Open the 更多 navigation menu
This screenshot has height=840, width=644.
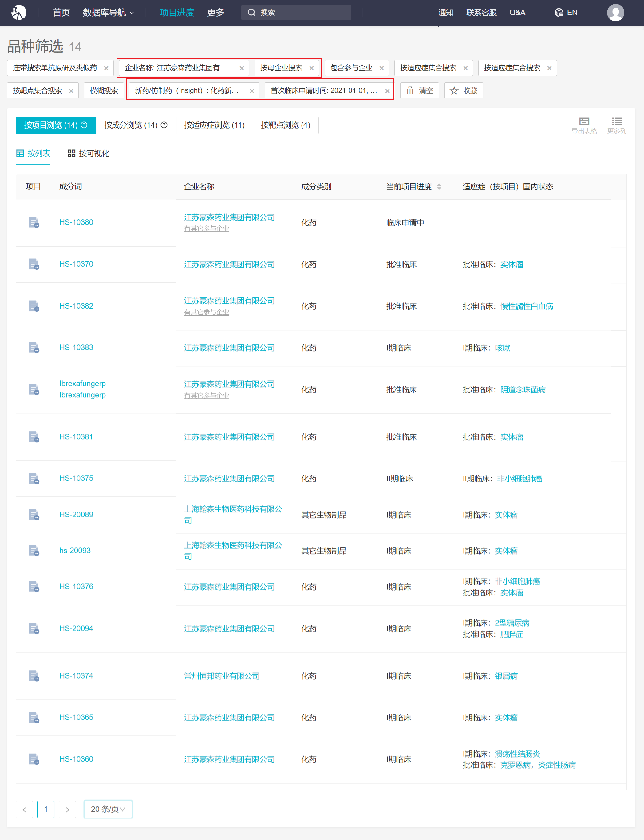pos(215,13)
